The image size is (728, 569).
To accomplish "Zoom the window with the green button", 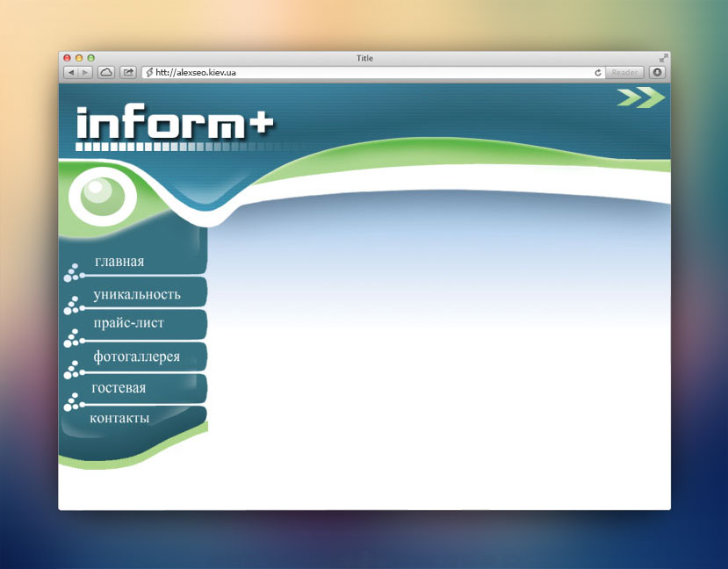I will click(x=91, y=58).
